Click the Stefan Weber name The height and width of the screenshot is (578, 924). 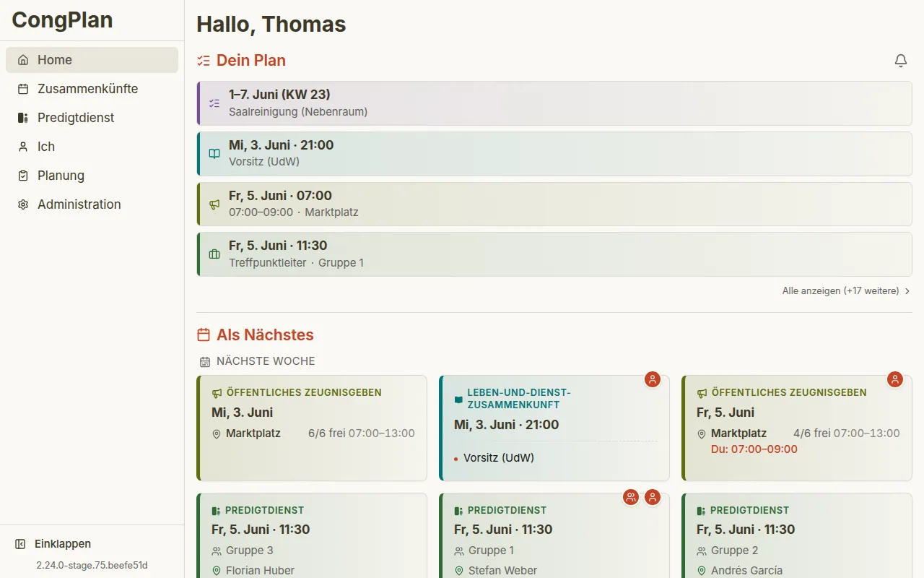pos(502,571)
